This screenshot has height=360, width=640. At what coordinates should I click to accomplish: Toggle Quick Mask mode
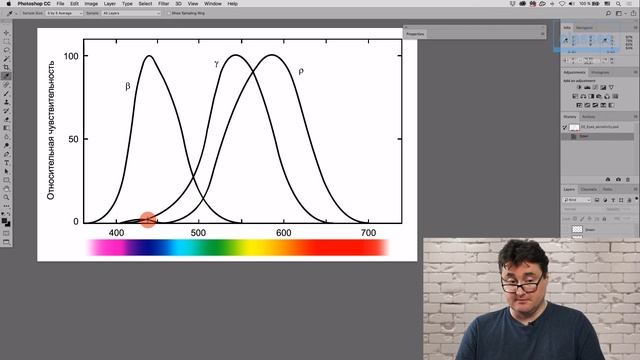tap(6, 233)
